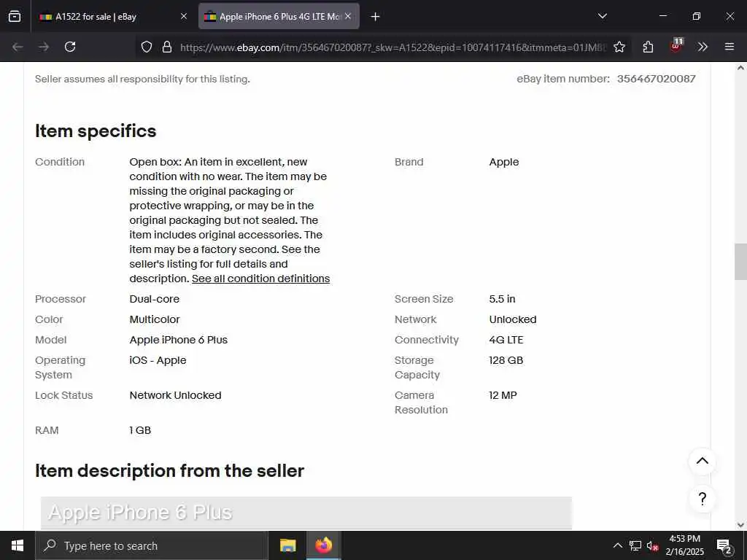Show hidden system tray icons
This screenshot has height=560, width=747.
pos(617,545)
